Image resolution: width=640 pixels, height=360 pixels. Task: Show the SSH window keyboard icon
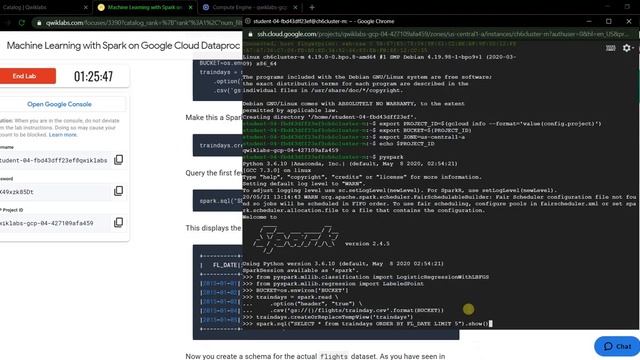[611, 48]
